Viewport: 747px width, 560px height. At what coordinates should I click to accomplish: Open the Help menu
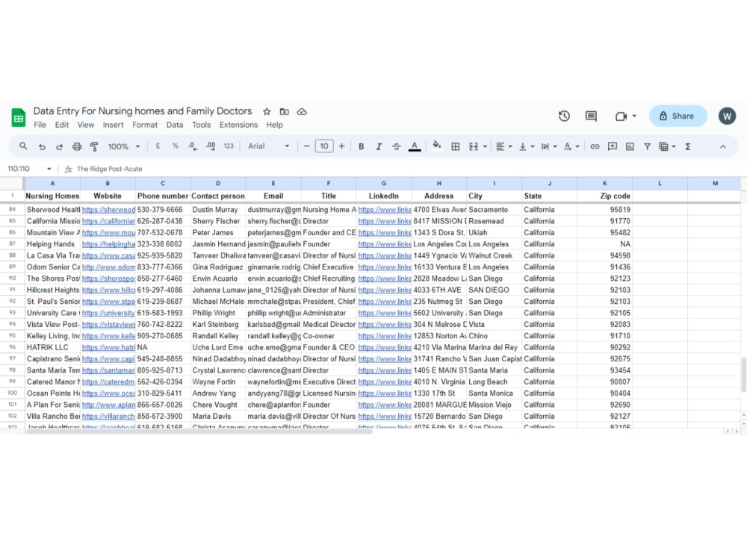point(274,125)
